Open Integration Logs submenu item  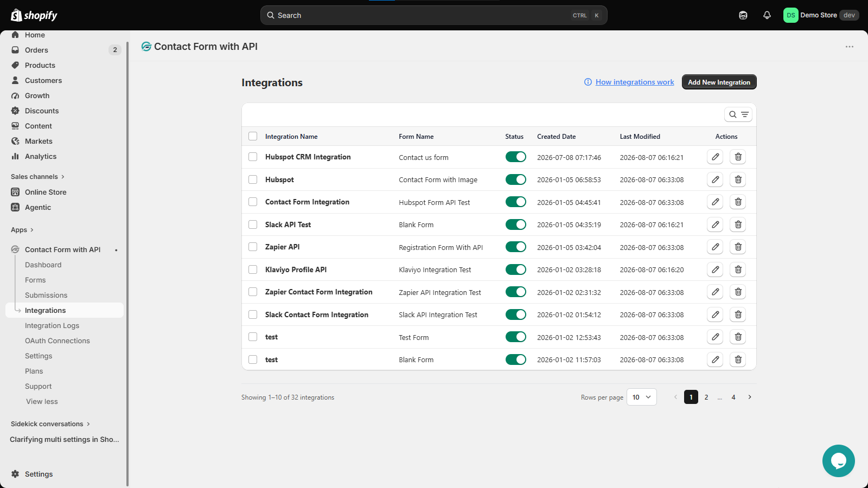52,326
